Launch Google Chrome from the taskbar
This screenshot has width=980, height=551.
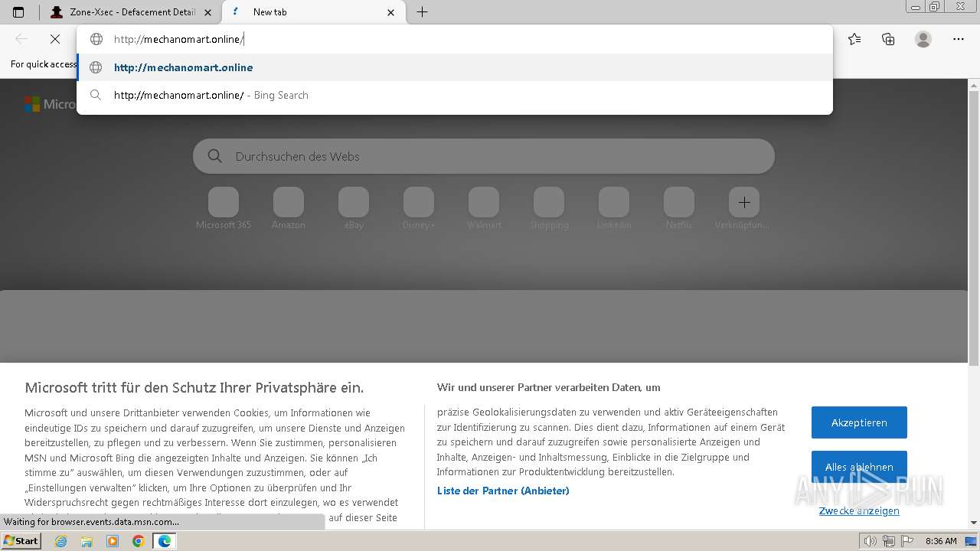139,541
